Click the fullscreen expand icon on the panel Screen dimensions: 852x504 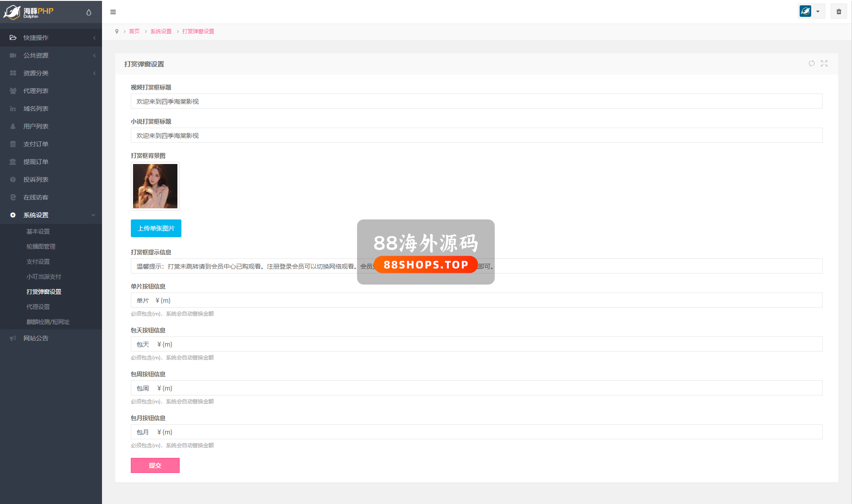[824, 63]
